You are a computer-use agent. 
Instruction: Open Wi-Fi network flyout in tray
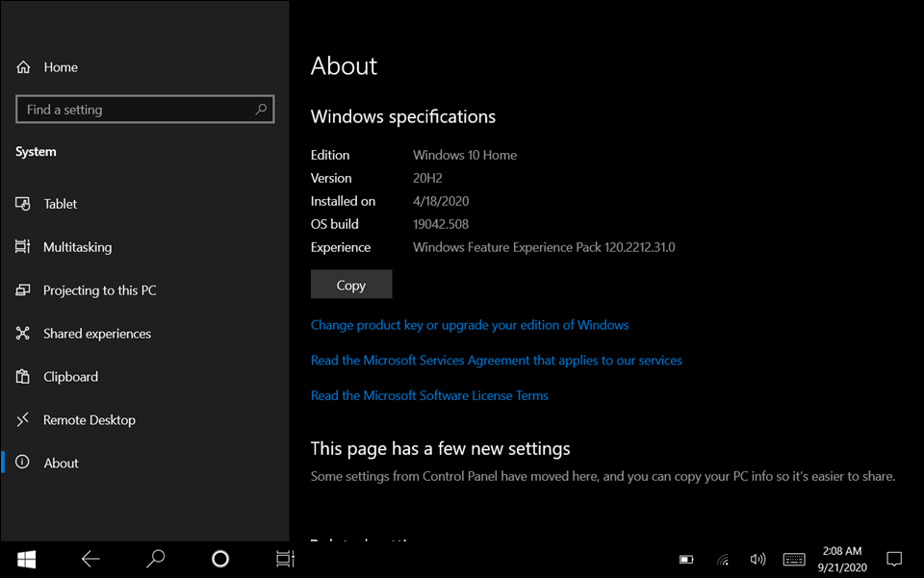723,560
